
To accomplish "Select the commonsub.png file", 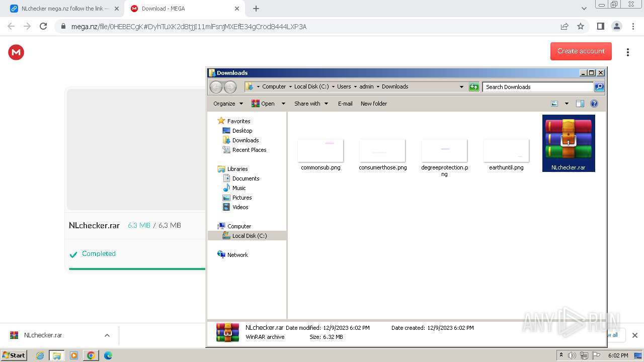I will [x=320, y=155].
